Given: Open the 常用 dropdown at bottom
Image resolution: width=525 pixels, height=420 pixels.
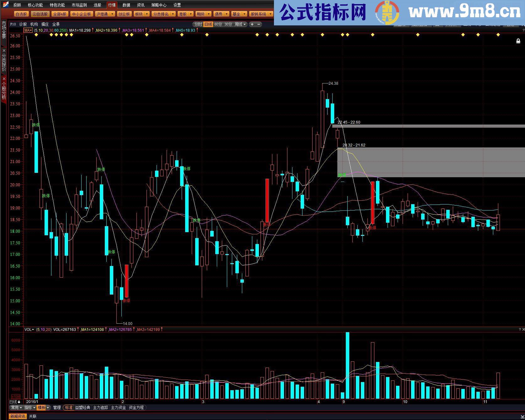Looking at the screenshot, I should pos(16,407).
